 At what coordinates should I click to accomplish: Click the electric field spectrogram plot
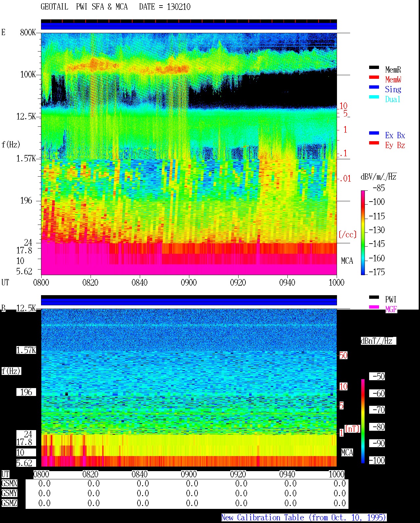[x=189, y=154]
